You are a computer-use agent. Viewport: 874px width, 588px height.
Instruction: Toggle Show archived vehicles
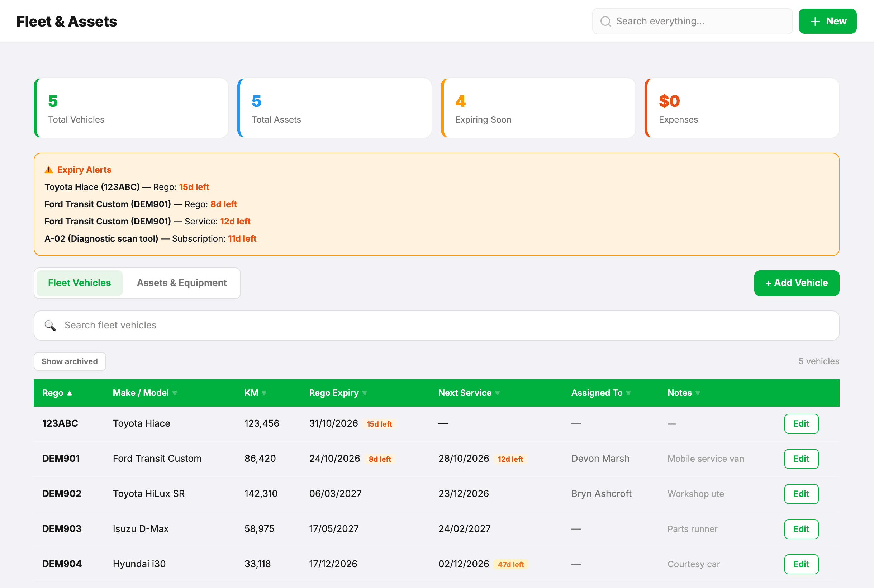tap(70, 361)
